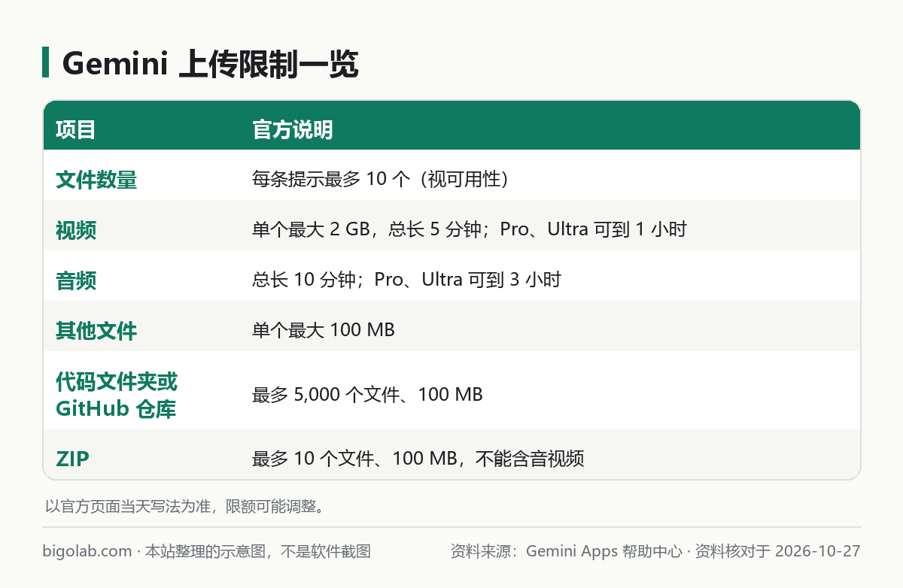This screenshot has height=588, width=903.
Task: Select the "音频" row label
Action: (76, 280)
